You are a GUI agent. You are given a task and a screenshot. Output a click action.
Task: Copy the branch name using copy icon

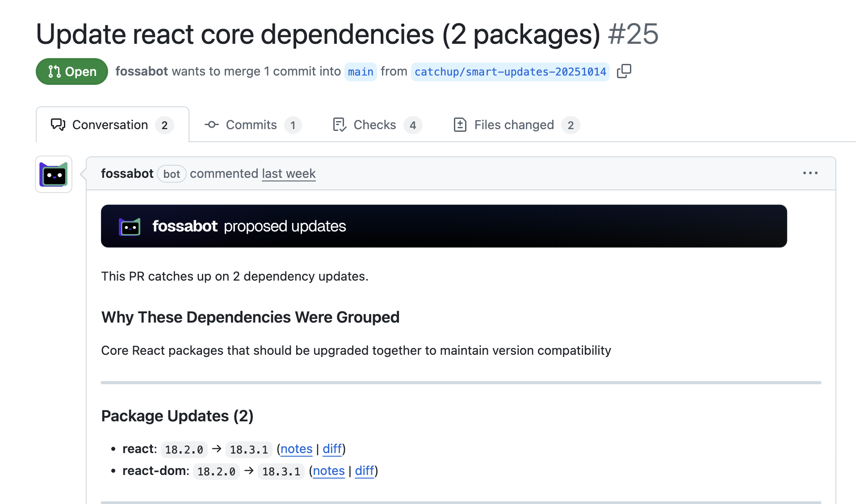(x=624, y=71)
